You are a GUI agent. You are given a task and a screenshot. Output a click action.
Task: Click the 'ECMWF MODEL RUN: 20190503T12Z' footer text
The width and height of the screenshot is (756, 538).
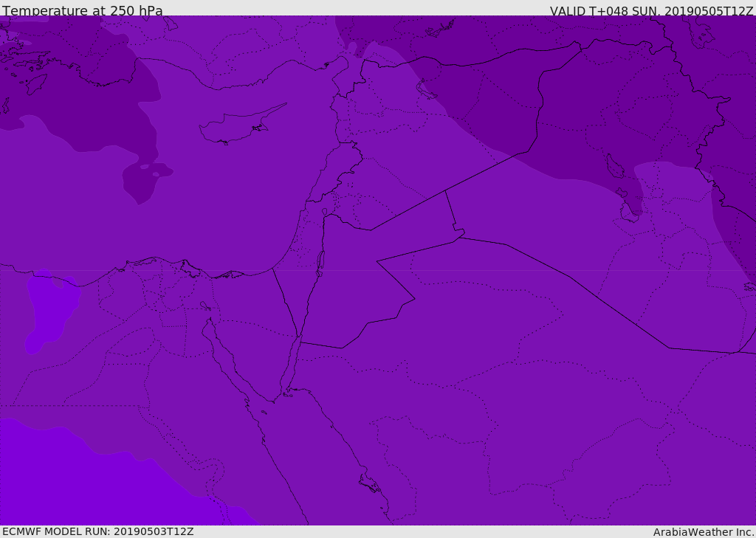(x=98, y=532)
